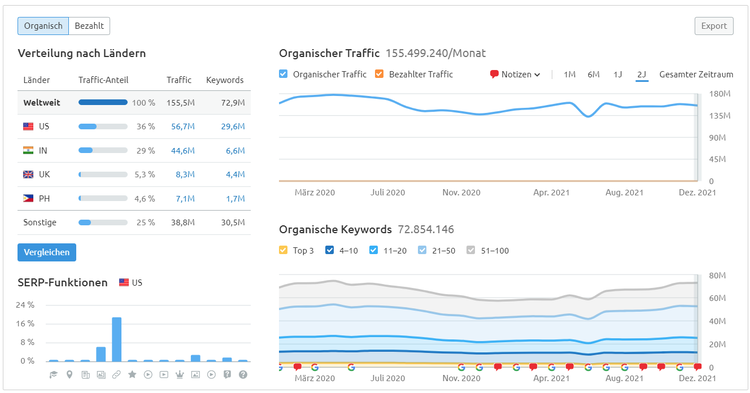This screenshot has width=750, height=393.
Task: Uncheck the Organischer Traffic checkbox
Action: [283, 74]
